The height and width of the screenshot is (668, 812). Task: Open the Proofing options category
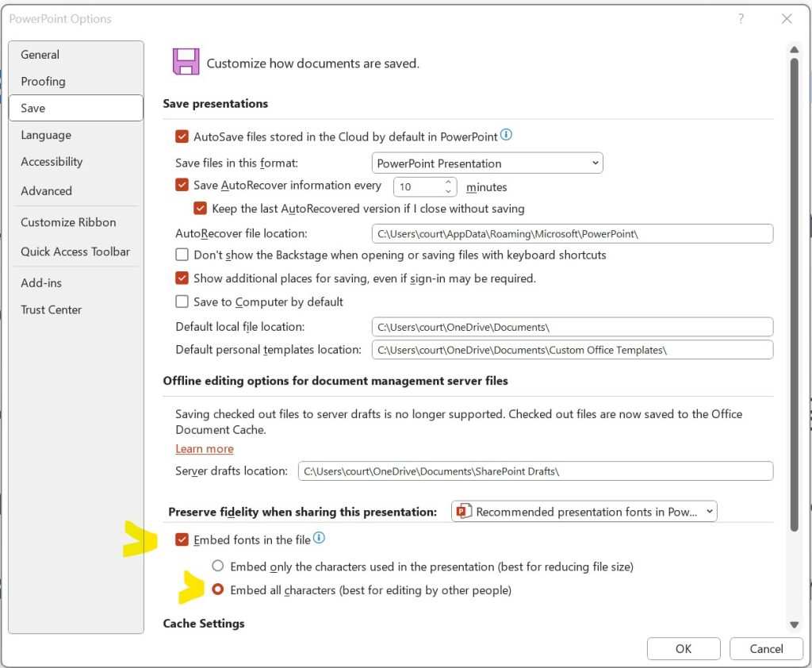pyautogui.click(x=75, y=82)
